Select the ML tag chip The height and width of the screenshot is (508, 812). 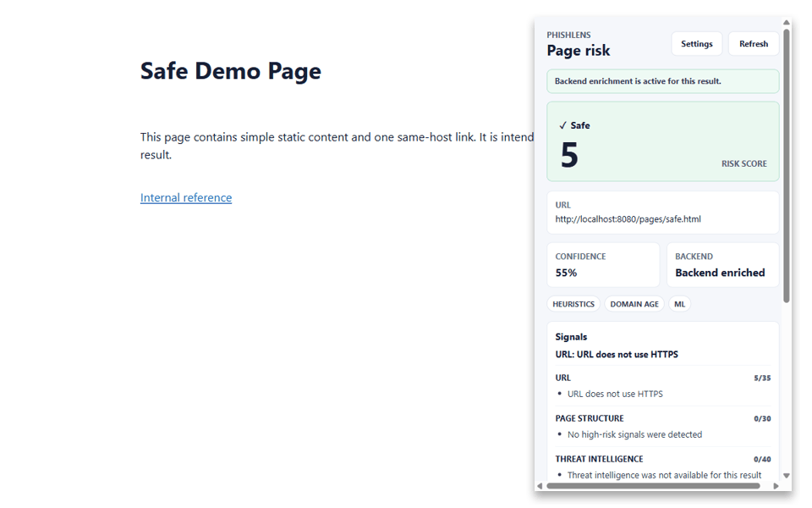(679, 304)
